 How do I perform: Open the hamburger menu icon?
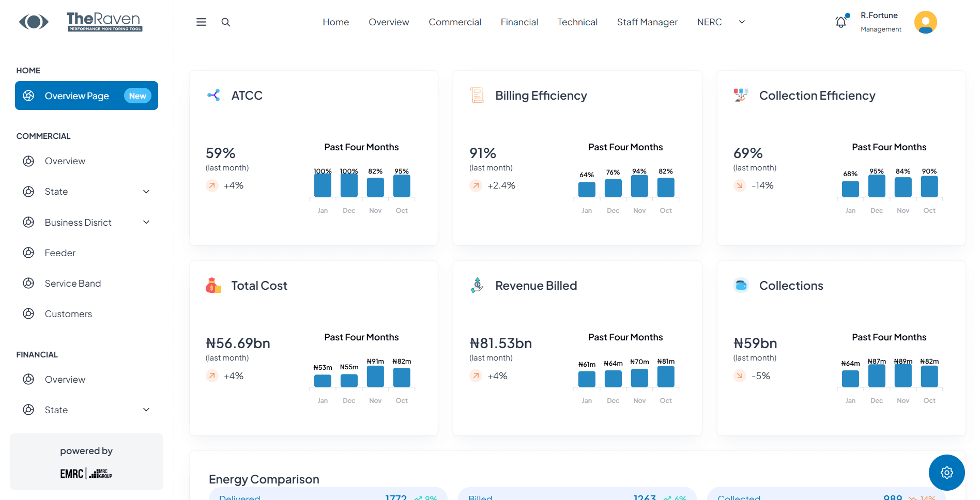click(x=201, y=22)
